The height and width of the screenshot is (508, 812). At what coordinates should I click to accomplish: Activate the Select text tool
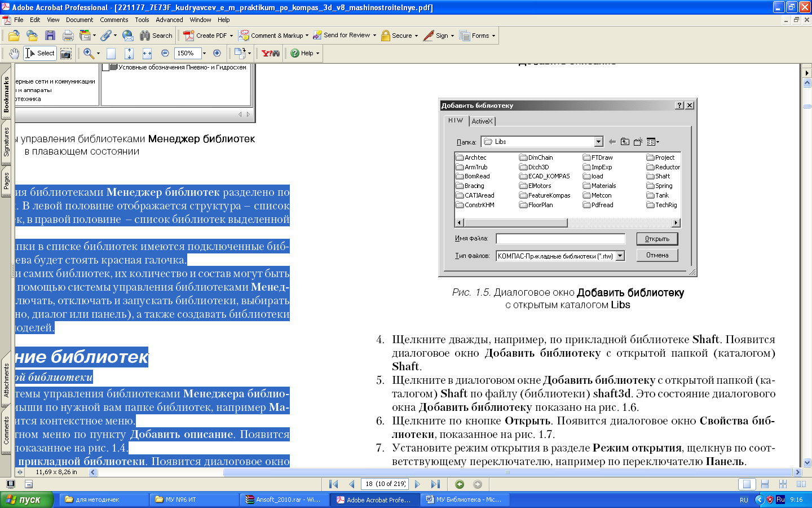39,53
